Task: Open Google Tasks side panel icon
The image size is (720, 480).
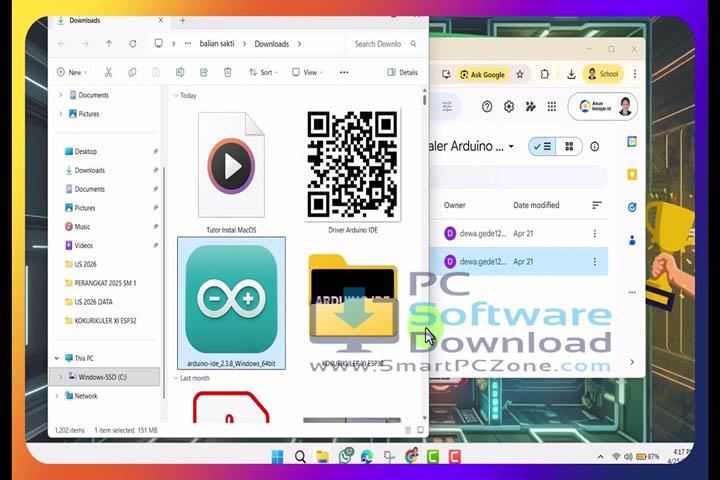Action: pyautogui.click(x=632, y=207)
